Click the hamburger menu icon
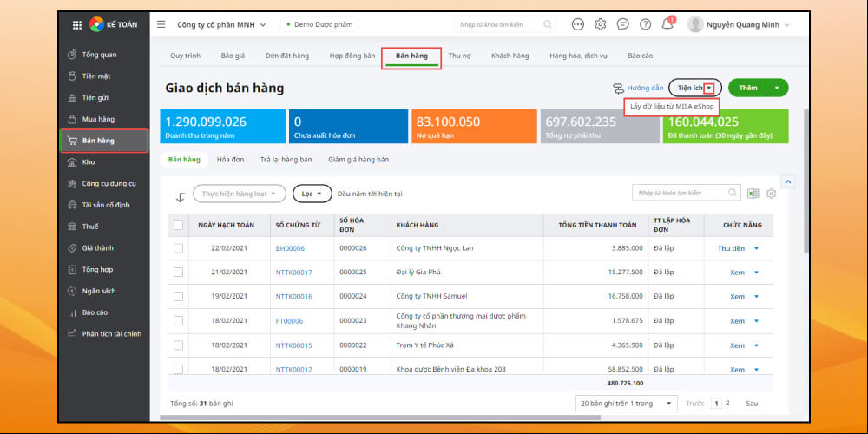The height and width of the screenshot is (434, 868). 161,24
